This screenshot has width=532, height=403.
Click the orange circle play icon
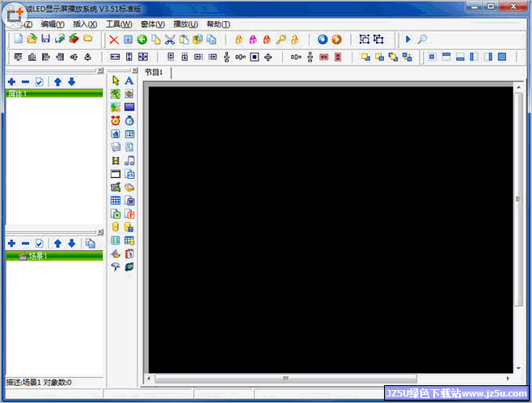[336, 40]
